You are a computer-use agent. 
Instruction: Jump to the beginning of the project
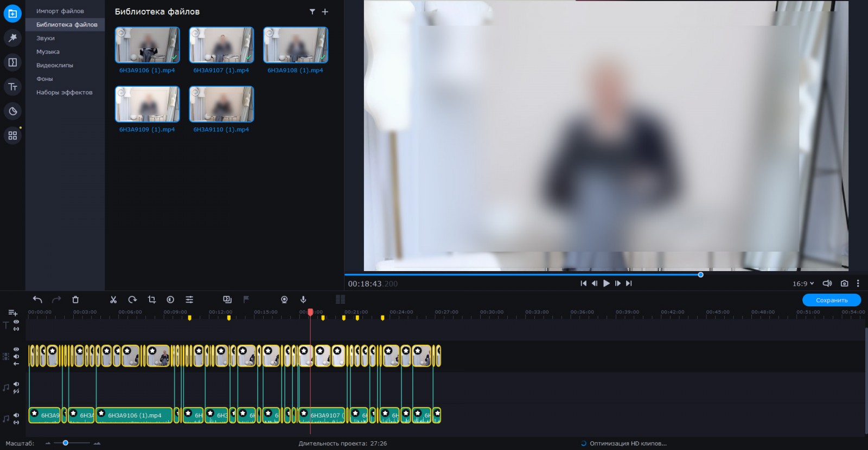[583, 284]
